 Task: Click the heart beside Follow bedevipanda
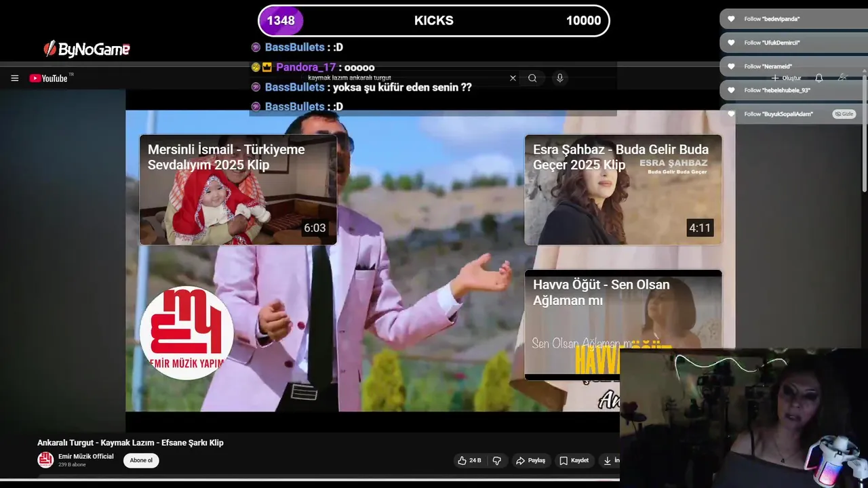[731, 19]
